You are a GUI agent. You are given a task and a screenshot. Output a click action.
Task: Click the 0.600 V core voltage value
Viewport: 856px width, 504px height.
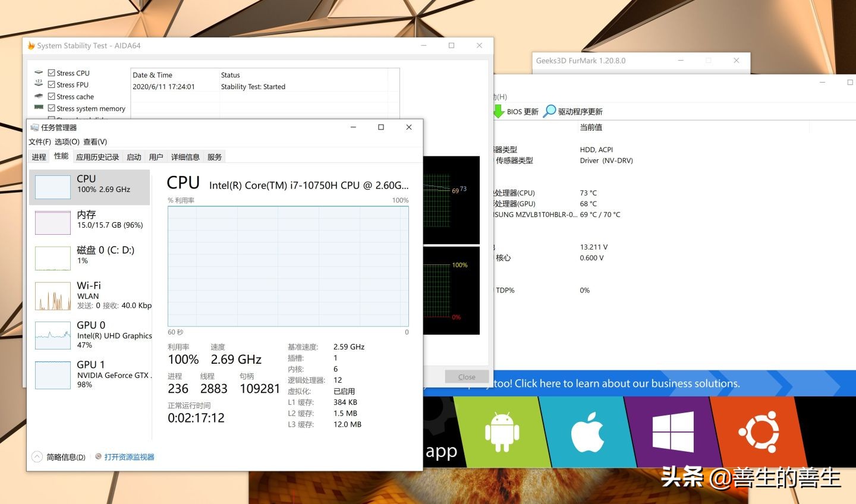pyautogui.click(x=592, y=258)
